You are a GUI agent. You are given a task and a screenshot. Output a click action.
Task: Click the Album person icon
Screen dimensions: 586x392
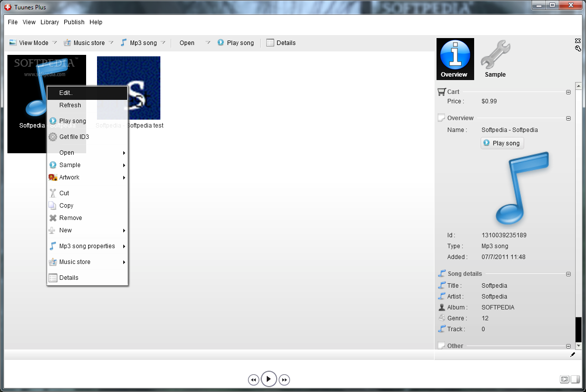(442, 307)
